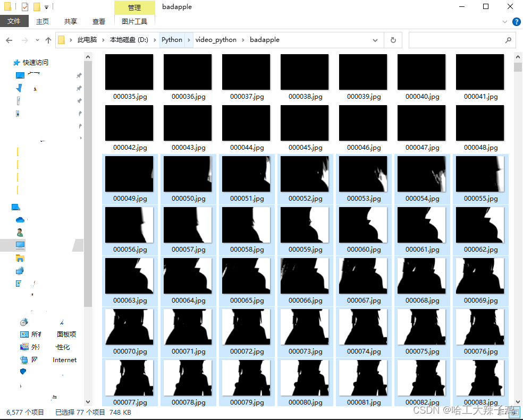Click the network computers icon in sidebar
Viewport: 523px width, 420px height.
click(20, 271)
